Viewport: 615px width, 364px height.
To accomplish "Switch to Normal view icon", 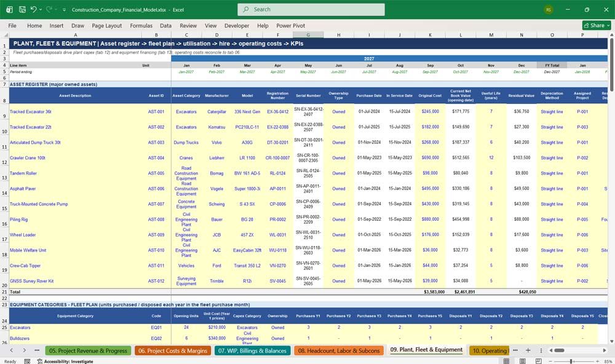I will 506,361.
